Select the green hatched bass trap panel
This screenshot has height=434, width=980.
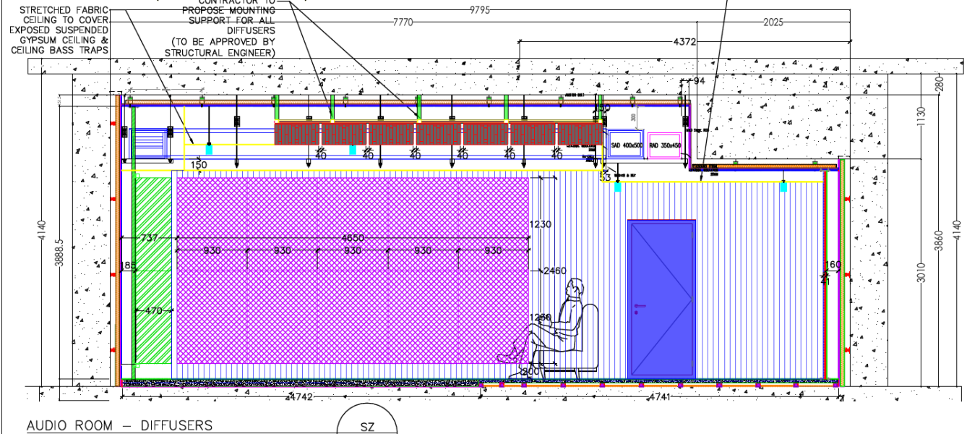pyautogui.click(x=154, y=268)
